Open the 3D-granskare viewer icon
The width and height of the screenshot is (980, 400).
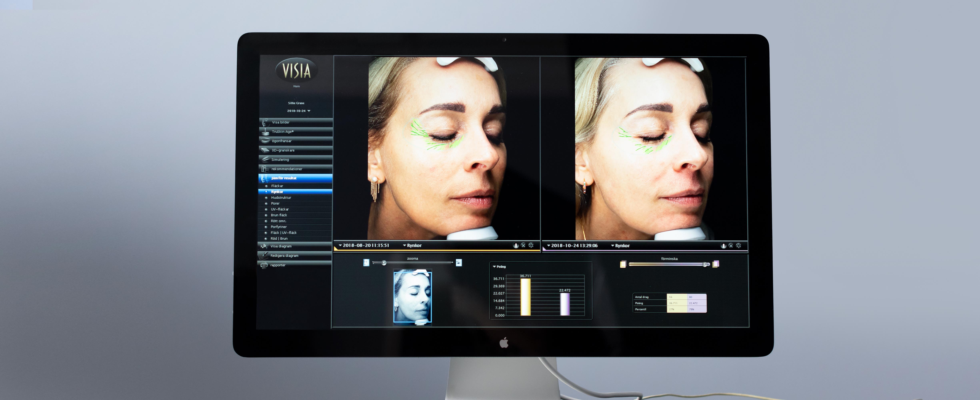(265, 150)
